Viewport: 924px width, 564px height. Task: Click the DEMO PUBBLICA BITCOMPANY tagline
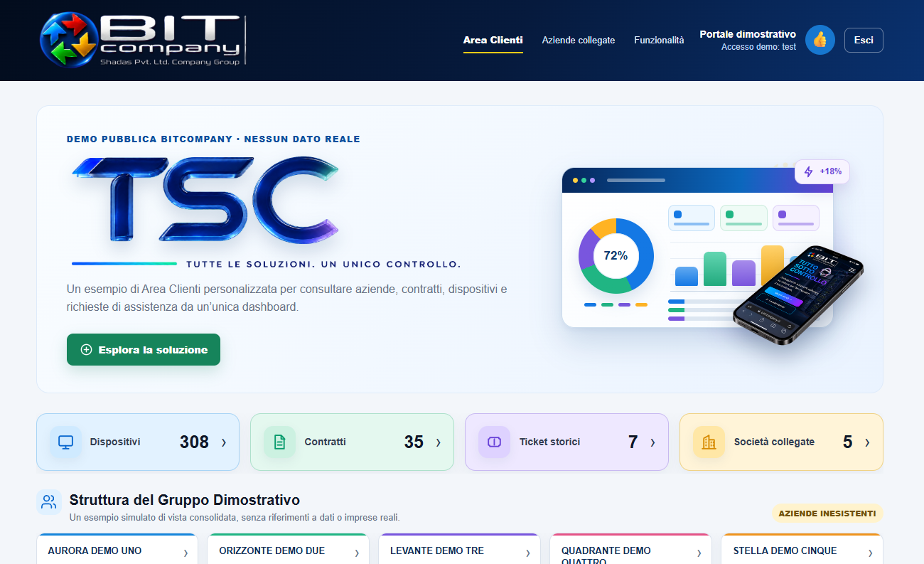click(213, 139)
